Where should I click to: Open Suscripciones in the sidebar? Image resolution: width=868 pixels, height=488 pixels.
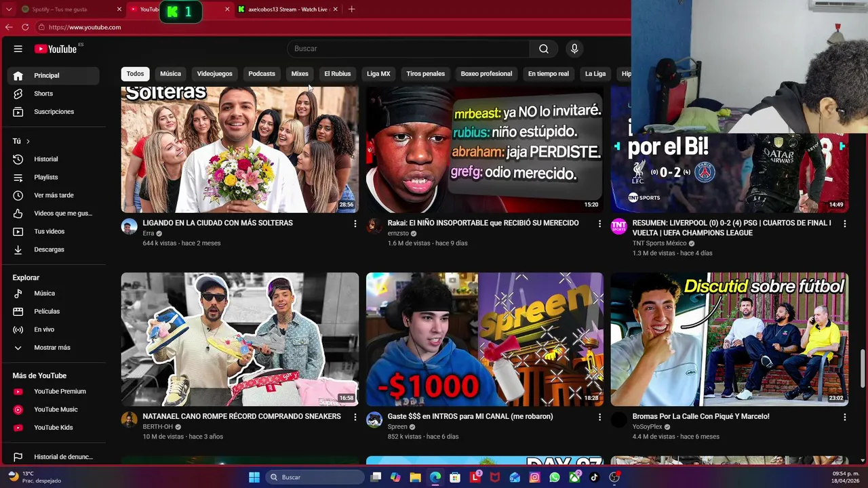click(x=53, y=112)
